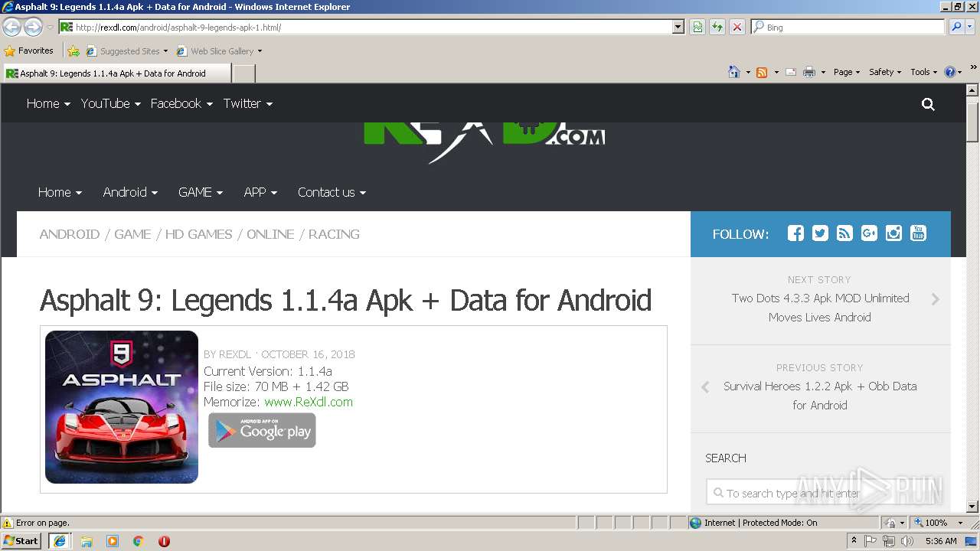Click the Start button

point(21,541)
